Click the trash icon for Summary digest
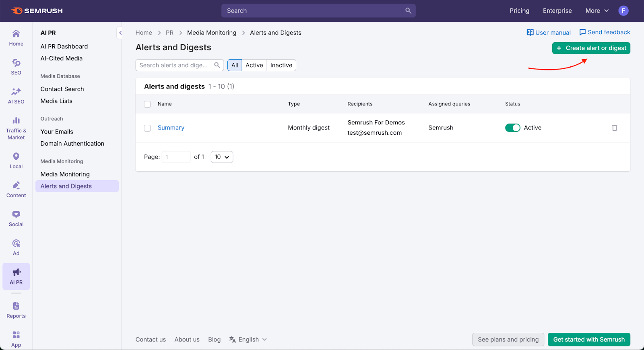The height and width of the screenshot is (350, 644). [x=614, y=128]
